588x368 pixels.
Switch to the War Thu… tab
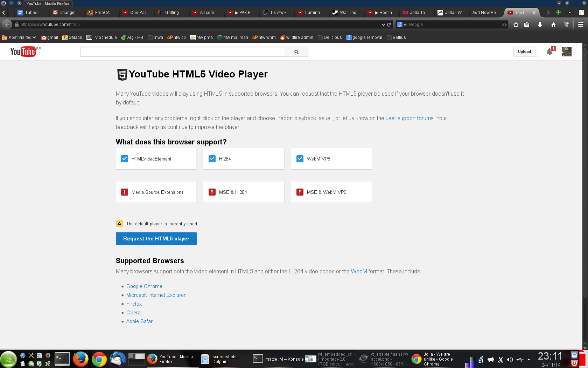tap(346, 13)
